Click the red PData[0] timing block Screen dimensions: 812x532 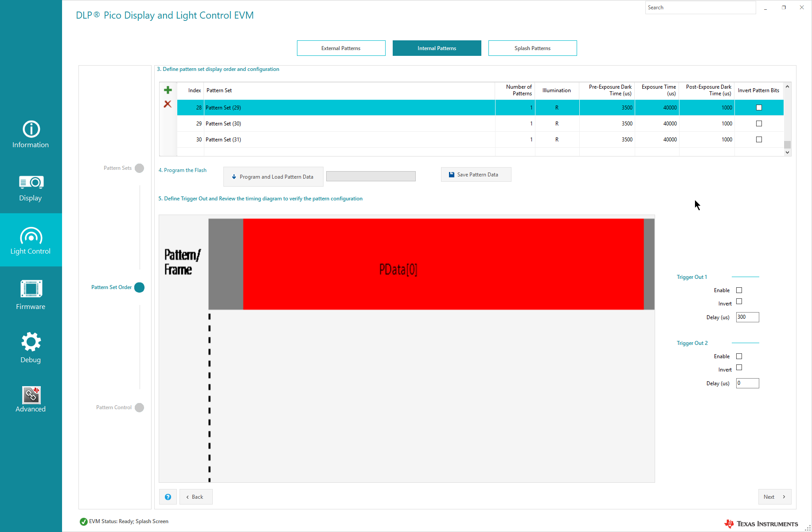click(x=443, y=264)
